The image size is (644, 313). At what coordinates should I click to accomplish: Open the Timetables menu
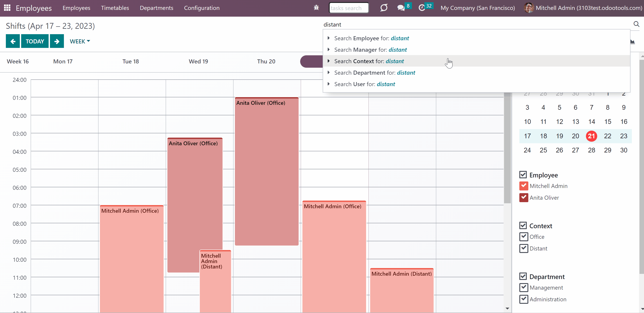click(x=115, y=8)
